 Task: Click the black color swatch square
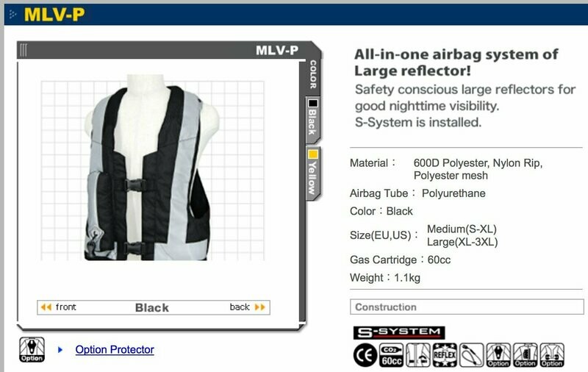coord(313,103)
